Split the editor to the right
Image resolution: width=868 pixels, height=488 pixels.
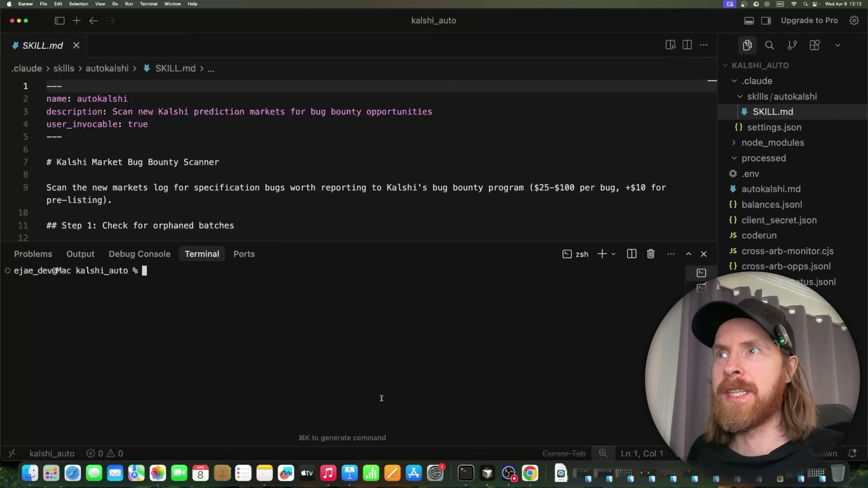pos(687,45)
